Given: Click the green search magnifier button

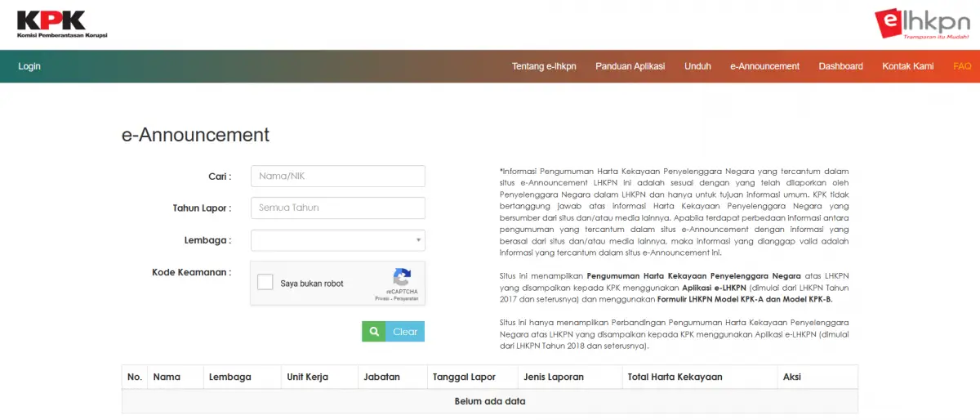Looking at the screenshot, I should click(x=374, y=332).
